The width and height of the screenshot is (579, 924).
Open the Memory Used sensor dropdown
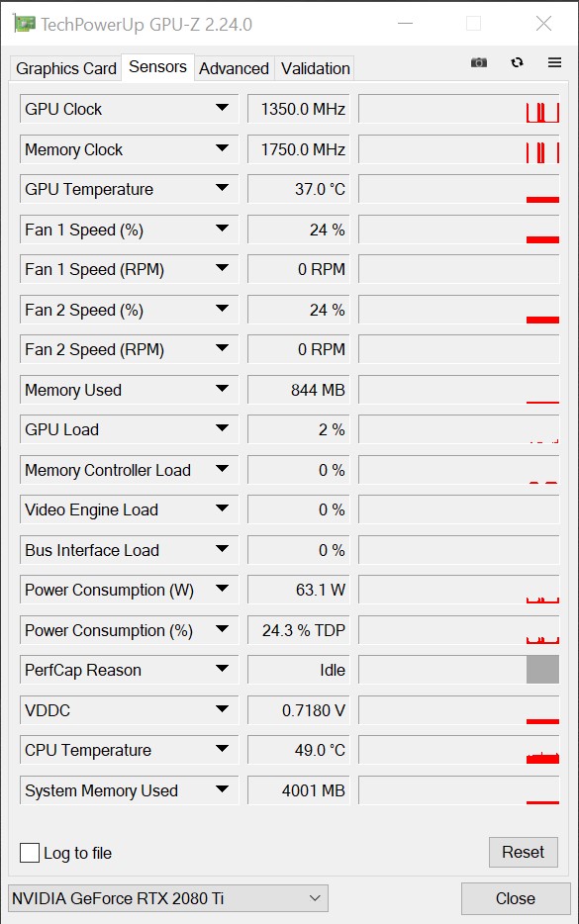(223, 389)
